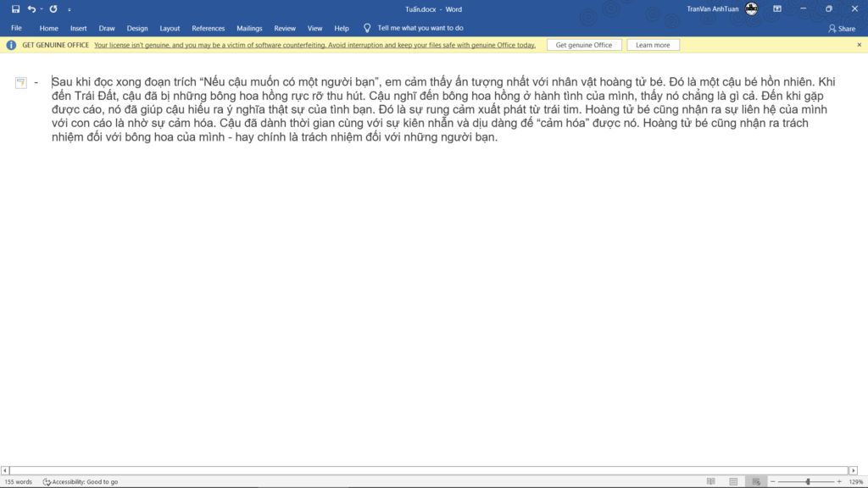Click the Learn more button
Viewport: 868px width, 488px height.
[x=653, y=46]
